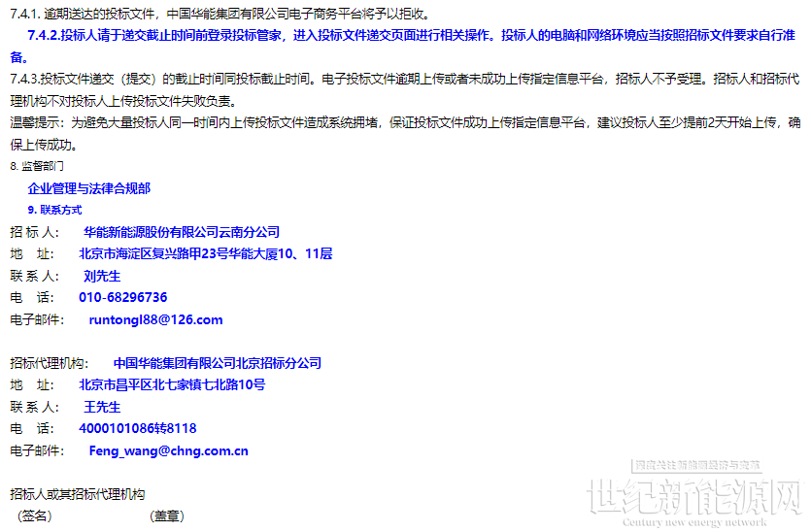Viewport: 811px width, 532px height.
Task: Click the 温馨提示 upload reminder paragraph
Action: pyautogui.click(x=405, y=133)
